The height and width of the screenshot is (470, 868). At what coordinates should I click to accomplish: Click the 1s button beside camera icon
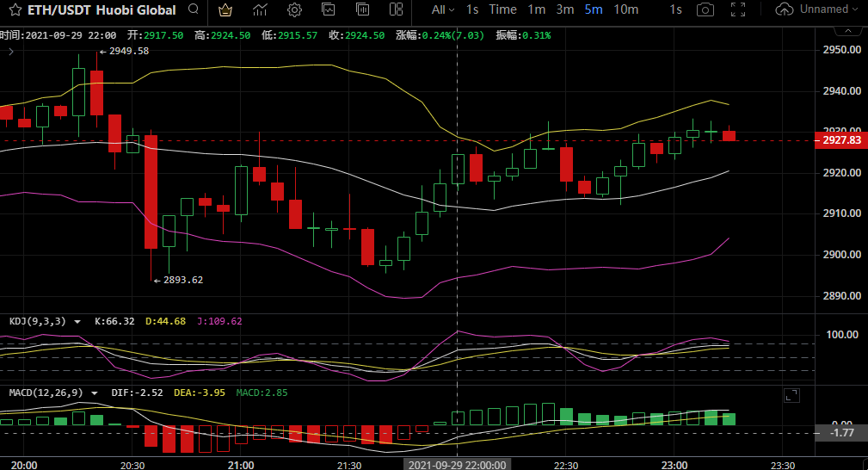675,10
